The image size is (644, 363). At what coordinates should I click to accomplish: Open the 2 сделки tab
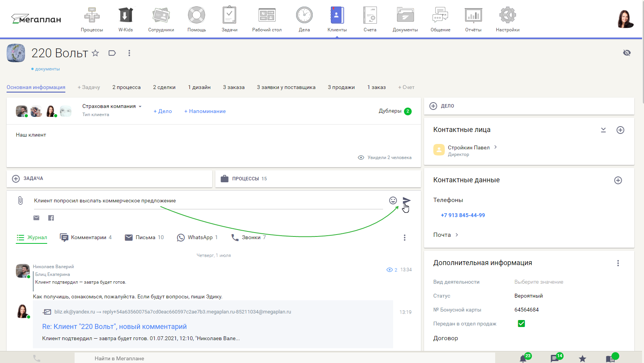[x=164, y=87]
